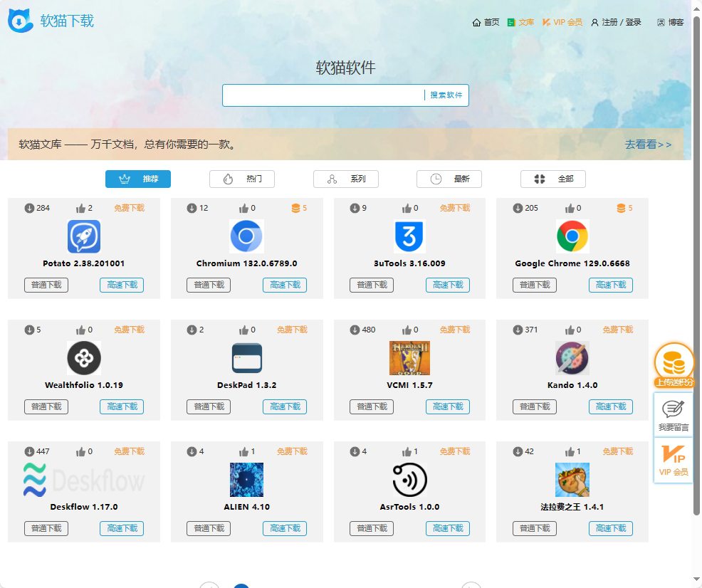Click the AsrTools microphone icon
The width and height of the screenshot is (702, 588).
click(x=408, y=479)
